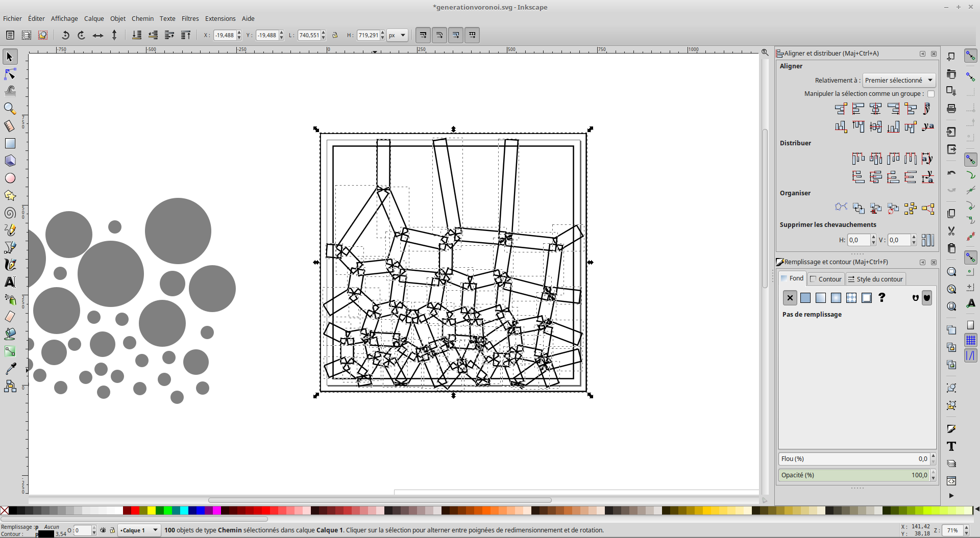This screenshot has height=538, width=980.
Task: Toggle snap to grid button
Action: [970, 340]
